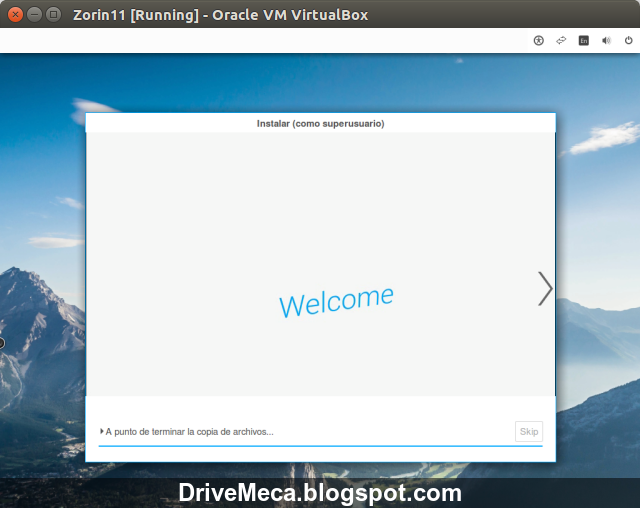The image size is (640, 508).
Task: Click the "Instalar (como superusuario)" title
Action: click(x=320, y=124)
